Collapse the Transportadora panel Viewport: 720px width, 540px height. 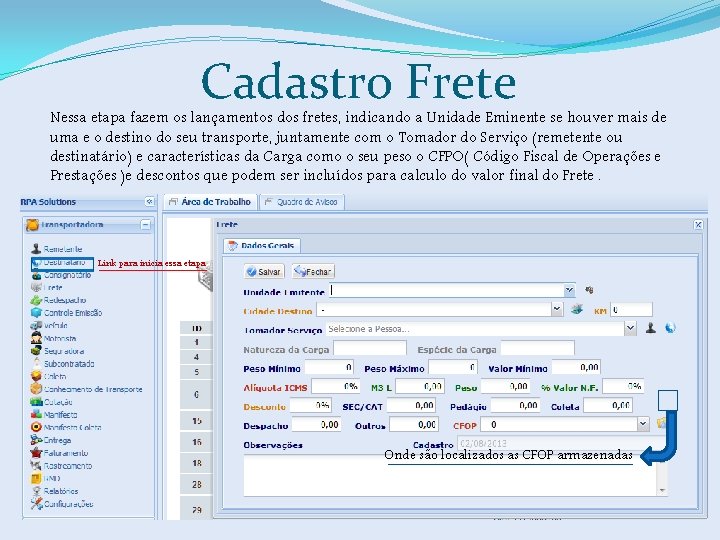pos(145,225)
